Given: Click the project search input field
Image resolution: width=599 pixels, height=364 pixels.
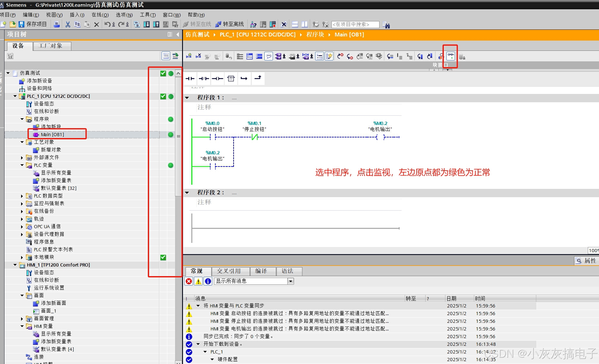Looking at the screenshot, I should [x=355, y=24].
